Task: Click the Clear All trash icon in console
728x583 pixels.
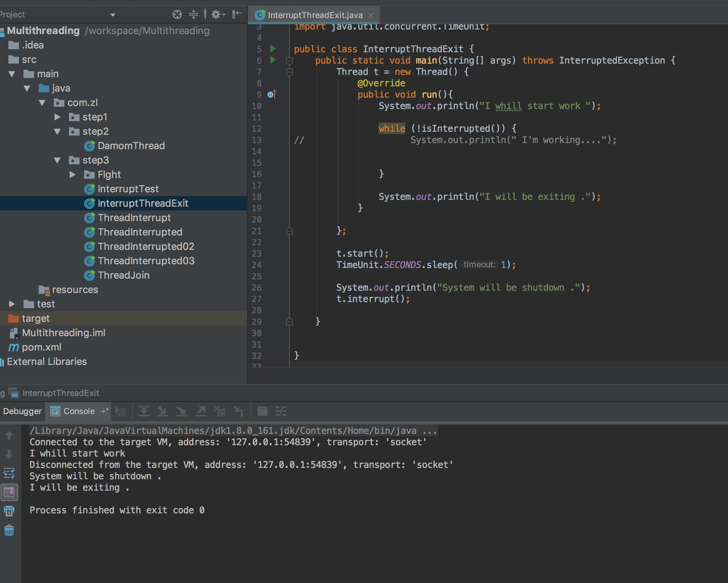Action: click(x=9, y=530)
